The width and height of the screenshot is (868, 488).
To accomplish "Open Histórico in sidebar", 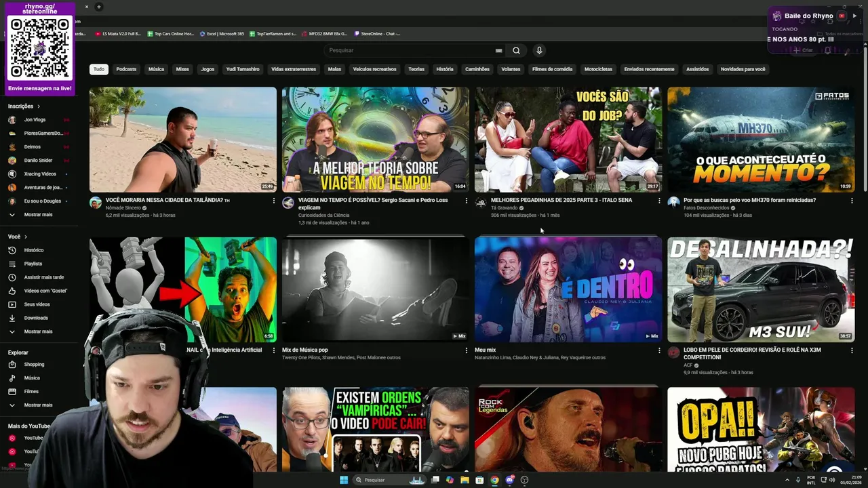I will click(x=34, y=250).
